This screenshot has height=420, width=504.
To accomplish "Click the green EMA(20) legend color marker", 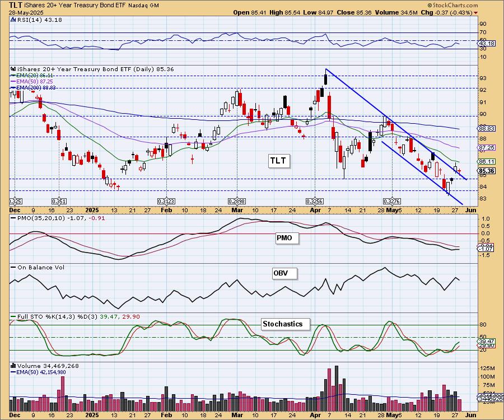I will (13, 75).
